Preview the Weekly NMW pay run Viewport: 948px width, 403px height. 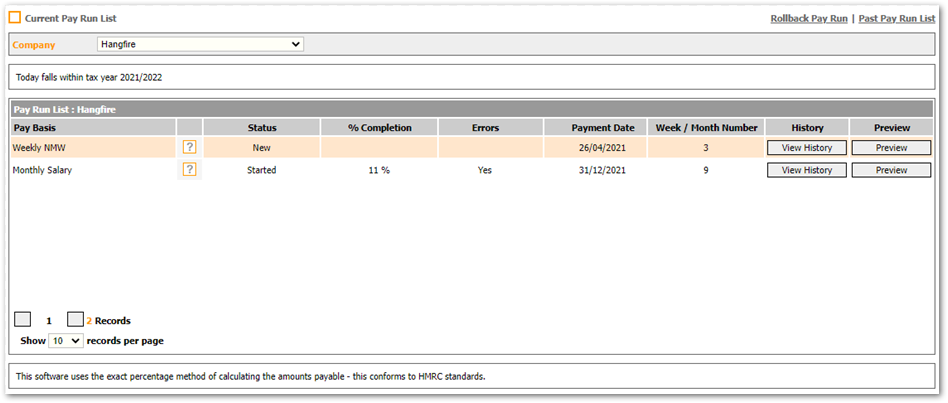[891, 147]
